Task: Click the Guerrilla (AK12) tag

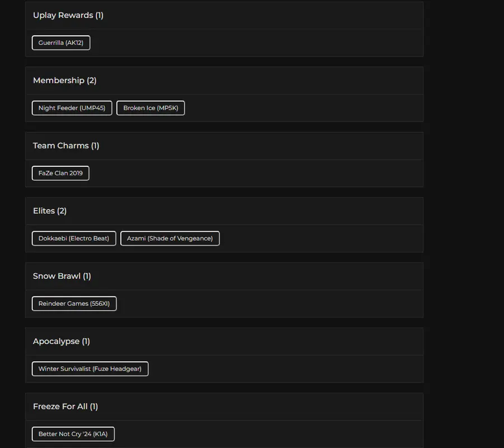Action: pyautogui.click(x=61, y=43)
